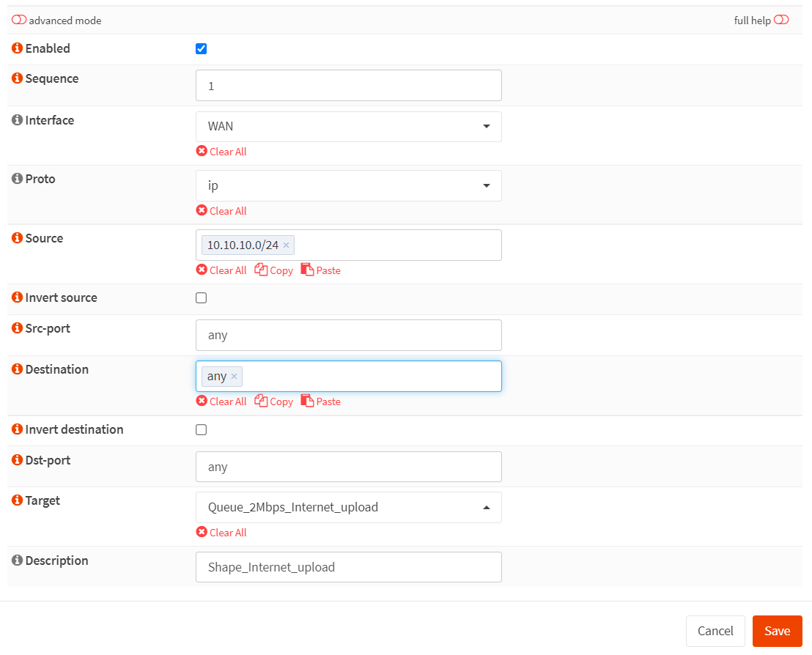Click Clear All icon under Interface
The image size is (812, 655).
[202, 152]
